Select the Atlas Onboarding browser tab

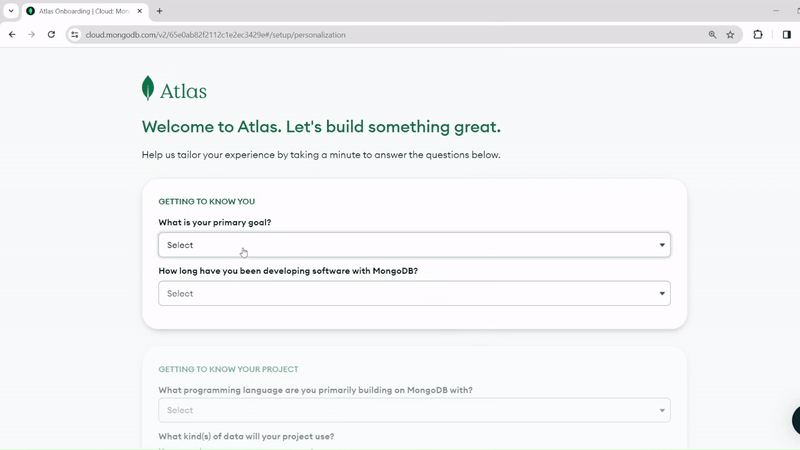click(x=85, y=11)
